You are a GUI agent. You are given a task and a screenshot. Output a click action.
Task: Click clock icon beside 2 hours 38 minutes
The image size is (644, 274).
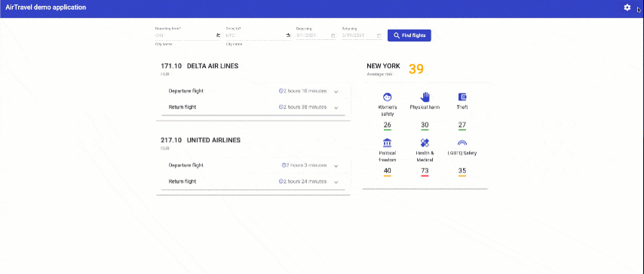pyautogui.click(x=281, y=107)
